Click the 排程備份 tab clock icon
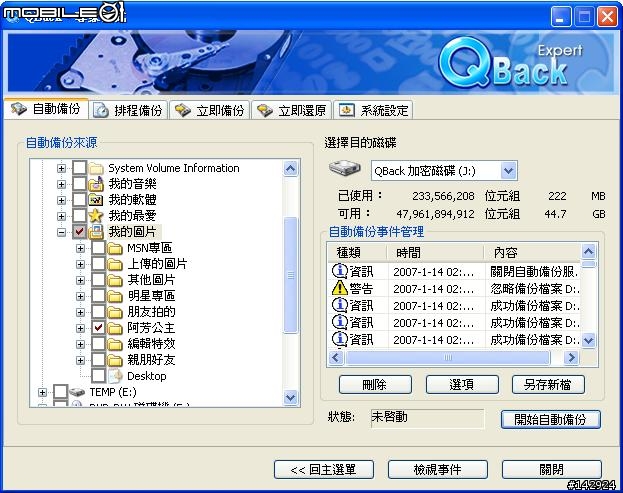The height and width of the screenshot is (493, 623). [x=101, y=110]
